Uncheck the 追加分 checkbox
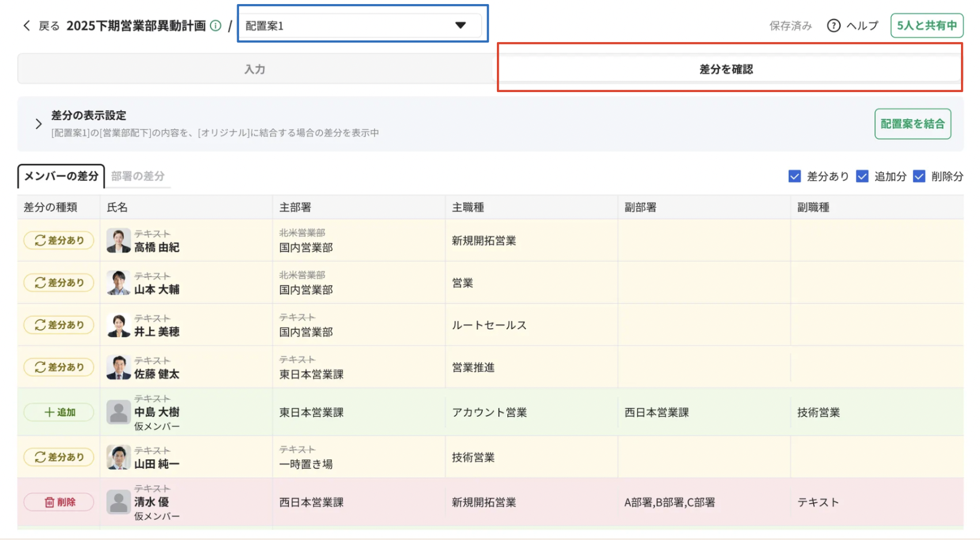Screen dimensions: 980x540 [862, 176]
